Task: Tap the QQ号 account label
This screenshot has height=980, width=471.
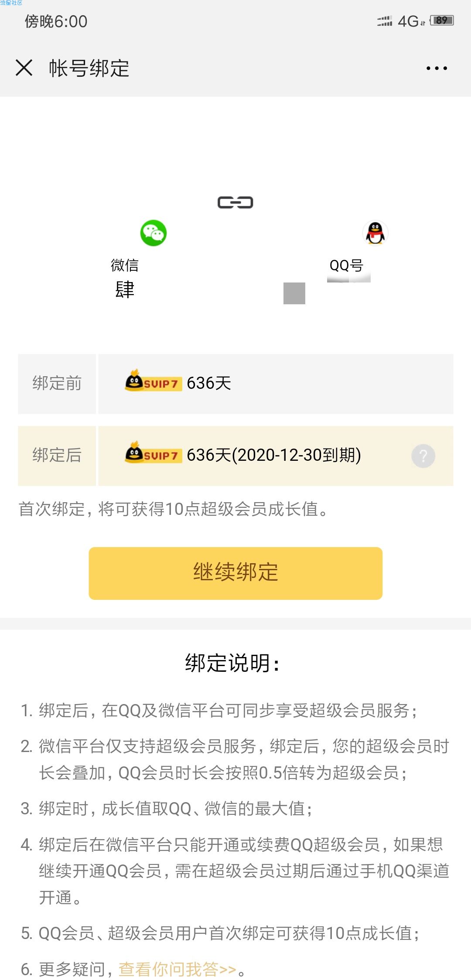Action: point(346,265)
